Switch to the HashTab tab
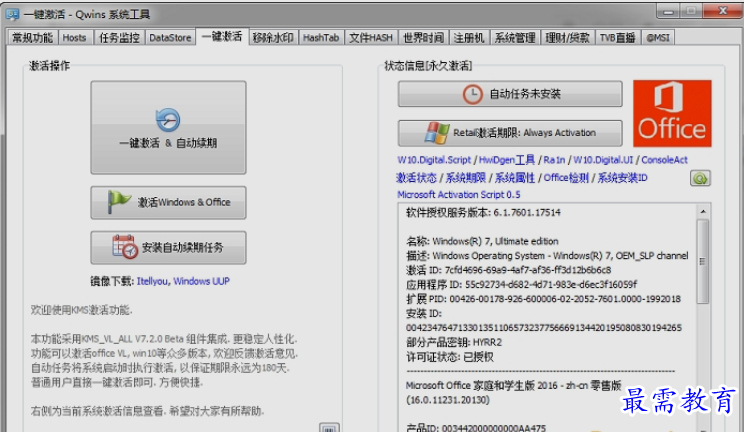744x432 pixels. pos(321,38)
